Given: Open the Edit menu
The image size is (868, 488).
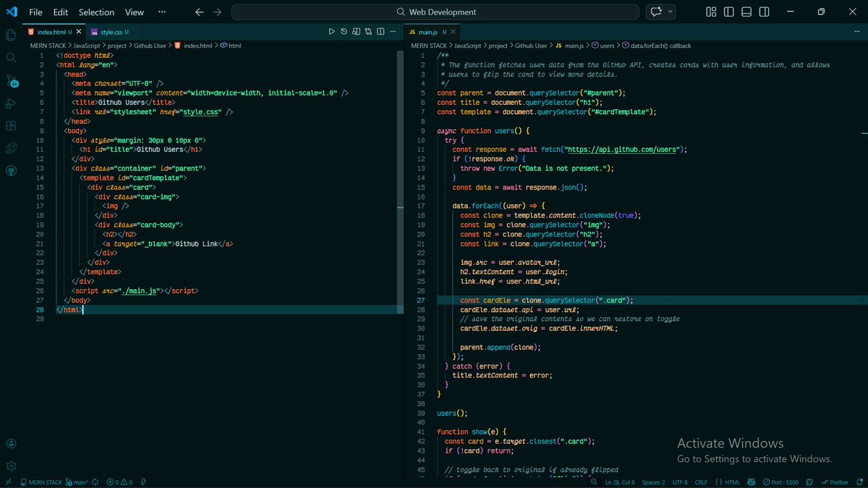Looking at the screenshot, I should coord(60,12).
